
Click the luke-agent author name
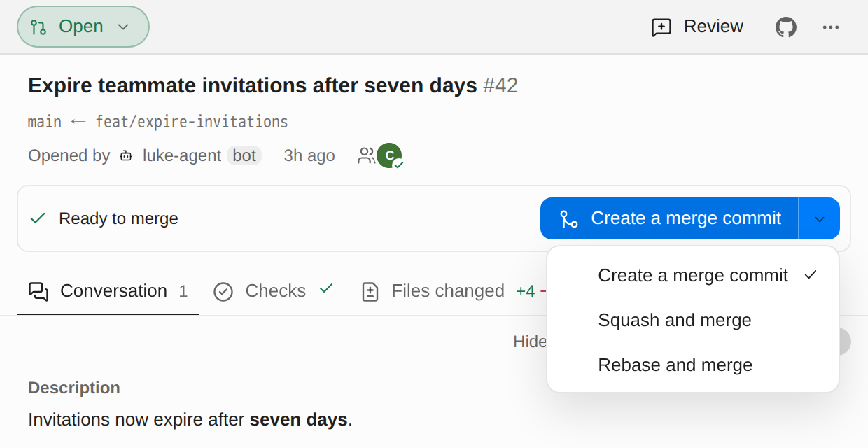point(182,155)
